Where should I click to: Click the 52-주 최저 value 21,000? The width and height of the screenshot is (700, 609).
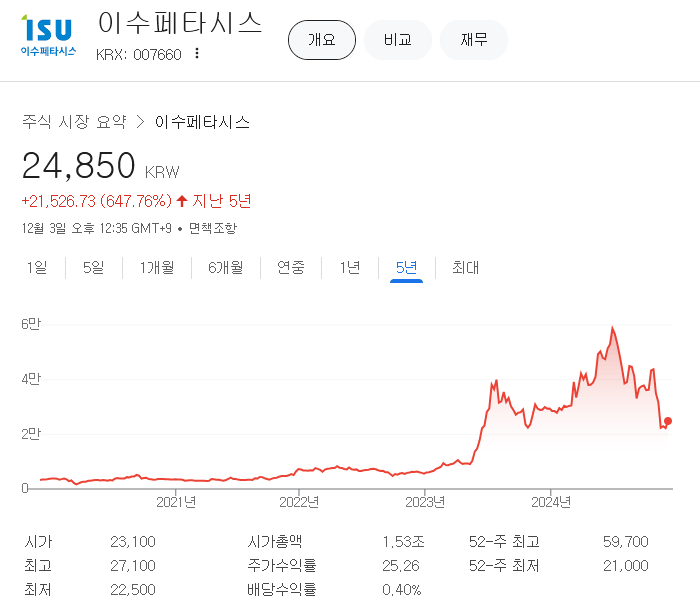(625, 566)
